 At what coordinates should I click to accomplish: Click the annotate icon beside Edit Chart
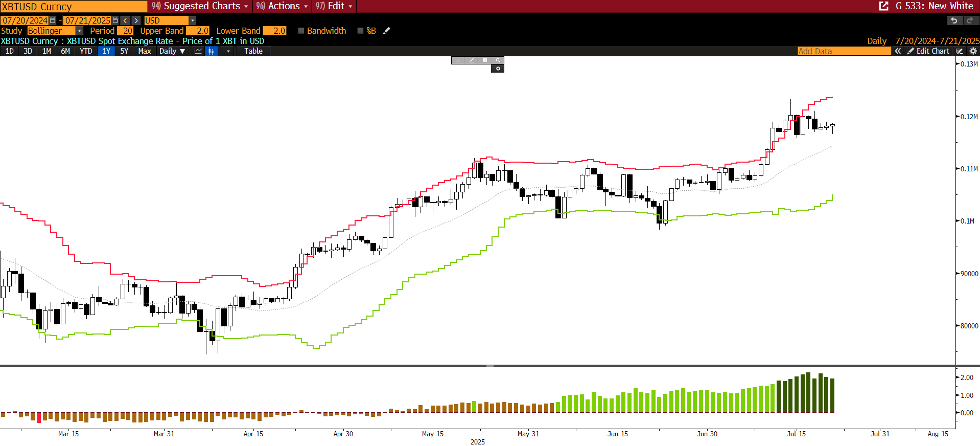960,51
